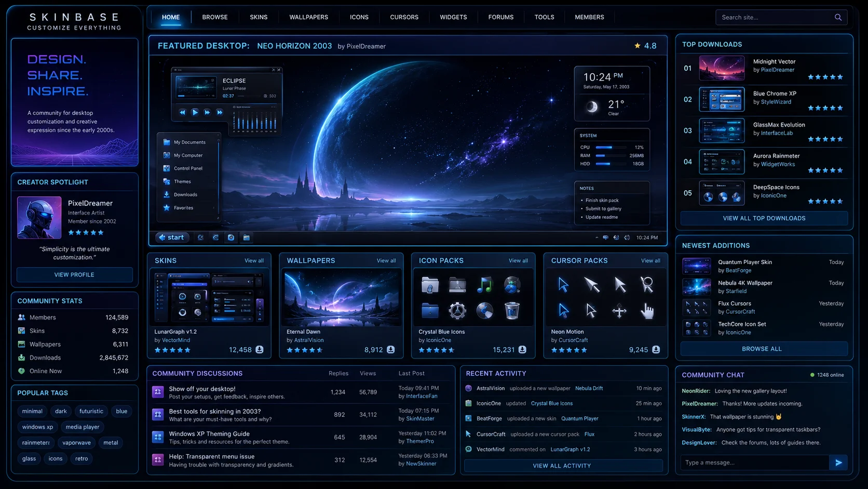
Task: Click author InterfaceLab under GlassMax Evolution
Action: pos(777,133)
